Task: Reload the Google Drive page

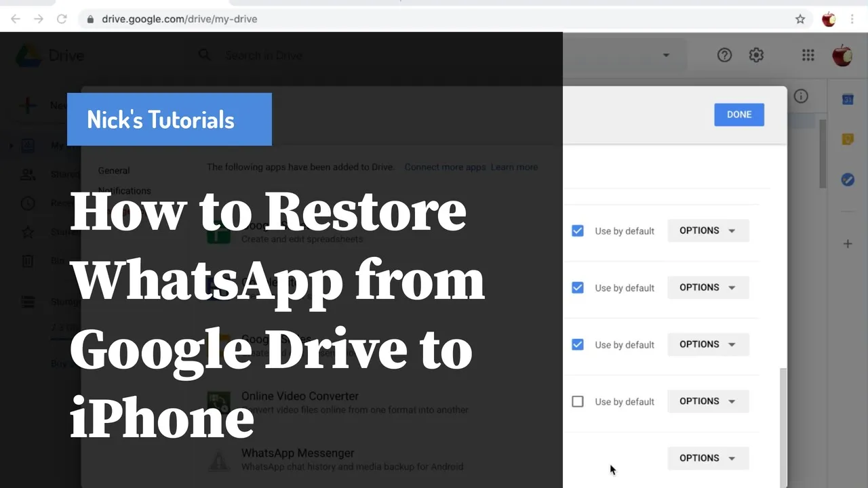Action: pyautogui.click(x=62, y=19)
